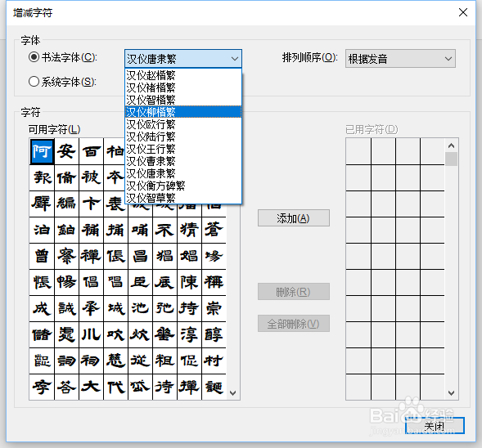Viewport: 482px width, 448px height.
Task: Open the 排列顺序 根据发音 dropdown
Action: point(400,58)
